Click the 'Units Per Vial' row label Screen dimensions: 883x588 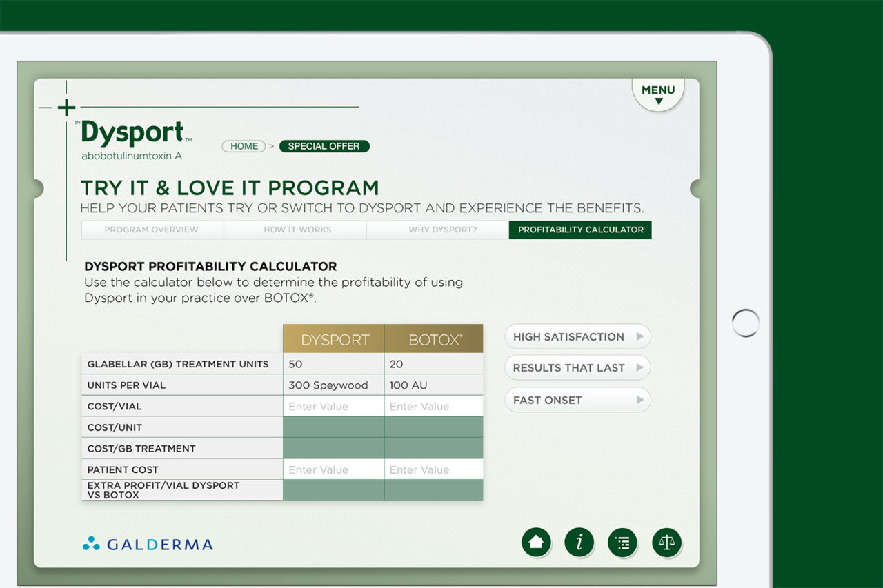[126, 385]
